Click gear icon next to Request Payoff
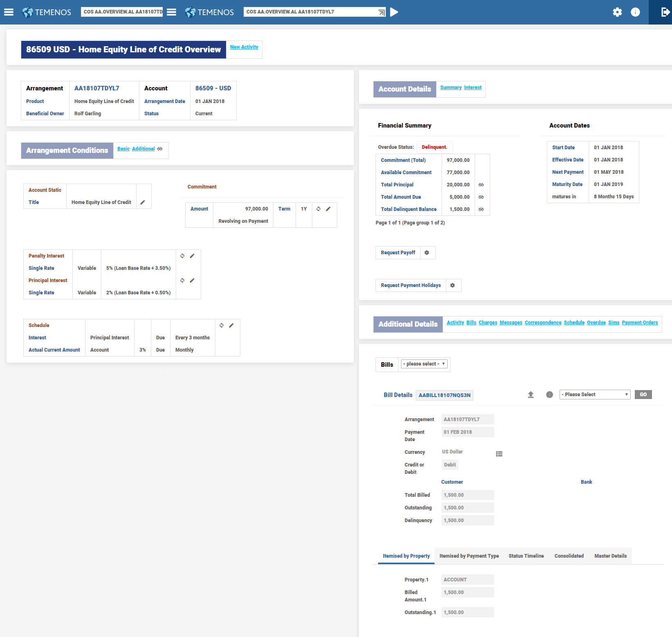Viewport: 672px width, 637px height. (x=427, y=253)
